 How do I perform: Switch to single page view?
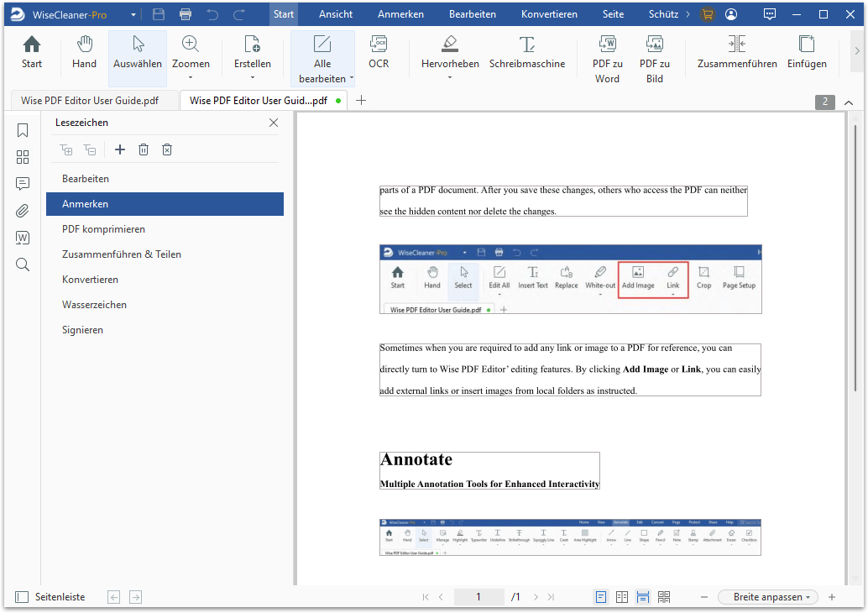pos(601,597)
